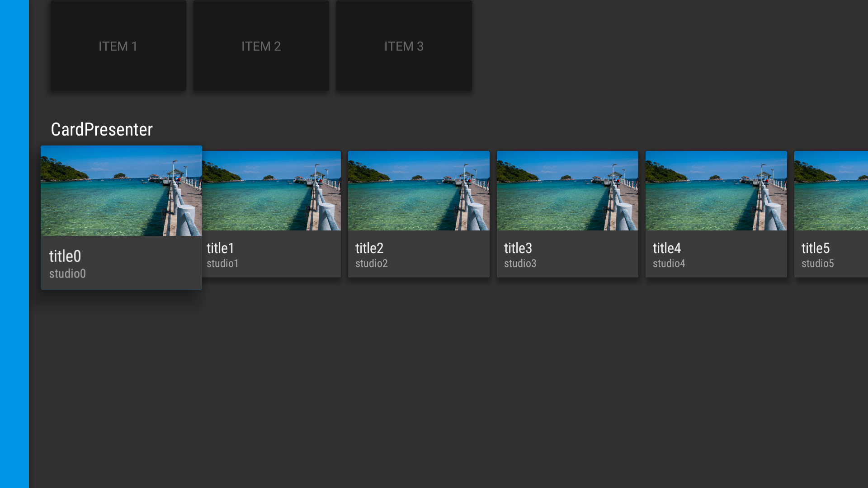868x488 pixels.
Task: Click the title5 text label
Action: (x=815, y=248)
